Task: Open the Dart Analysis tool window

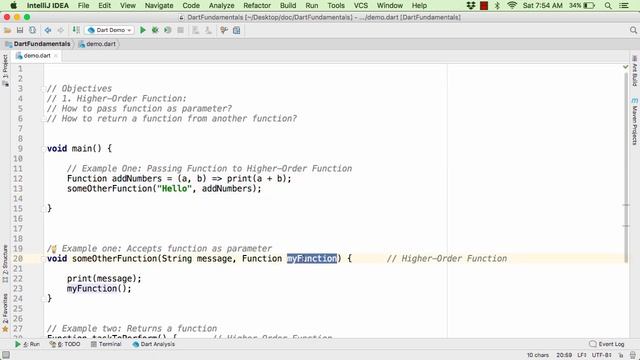Action: click(x=153, y=344)
